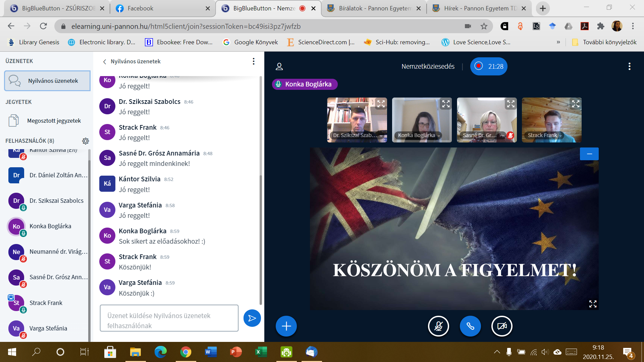Viewport: 644px width, 362px height.
Task: Hide the Nyilvános üzenetek chat panel
Action: (105, 62)
